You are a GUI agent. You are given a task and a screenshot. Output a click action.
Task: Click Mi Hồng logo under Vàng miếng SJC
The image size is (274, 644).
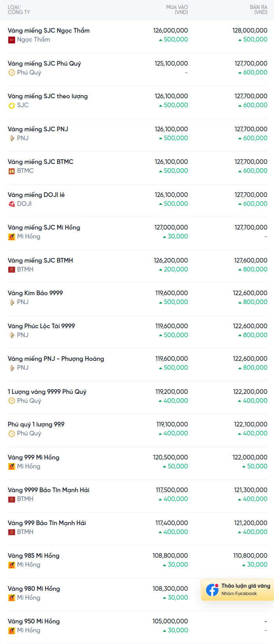click(x=12, y=237)
